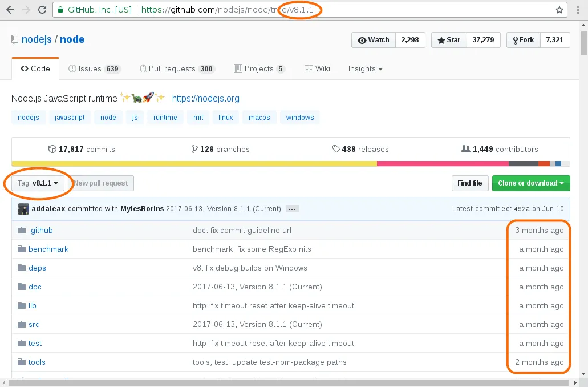Select the javascript topic tag
588x387 pixels.
pyautogui.click(x=69, y=118)
